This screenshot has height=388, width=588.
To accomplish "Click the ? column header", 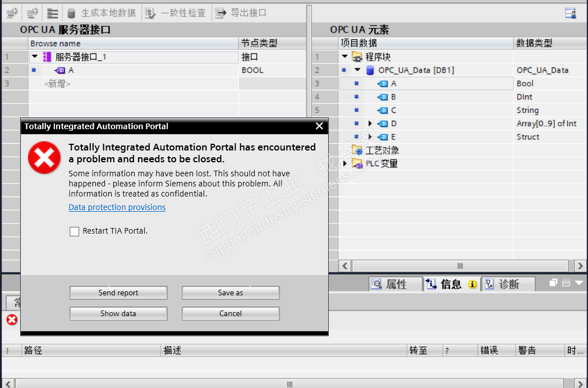I will [x=460, y=350].
